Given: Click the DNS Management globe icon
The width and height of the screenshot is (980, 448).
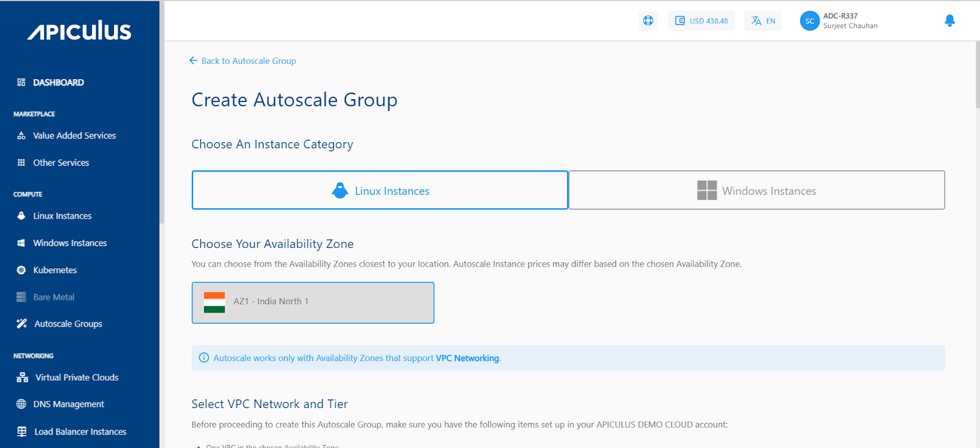Looking at the screenshot, I should tap(21, 404).
